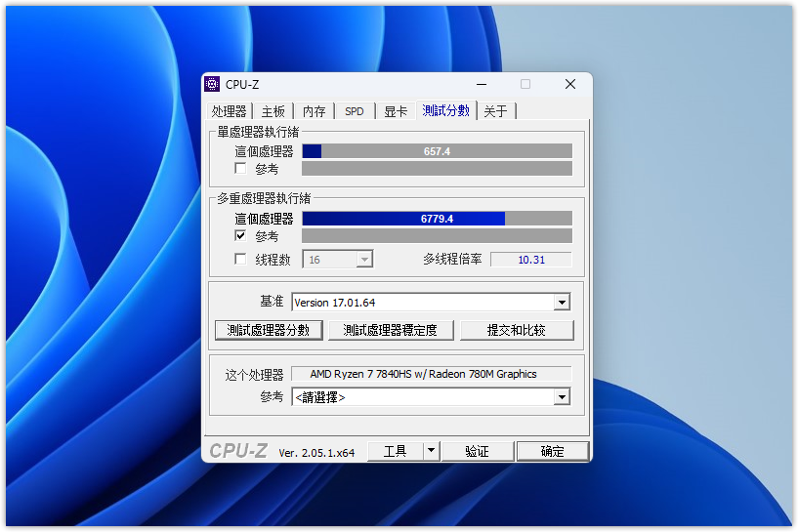Click the 工具 dropdown arrow
Image resolution: width=798 pixels, height=532 pixels.
[431, 451]
